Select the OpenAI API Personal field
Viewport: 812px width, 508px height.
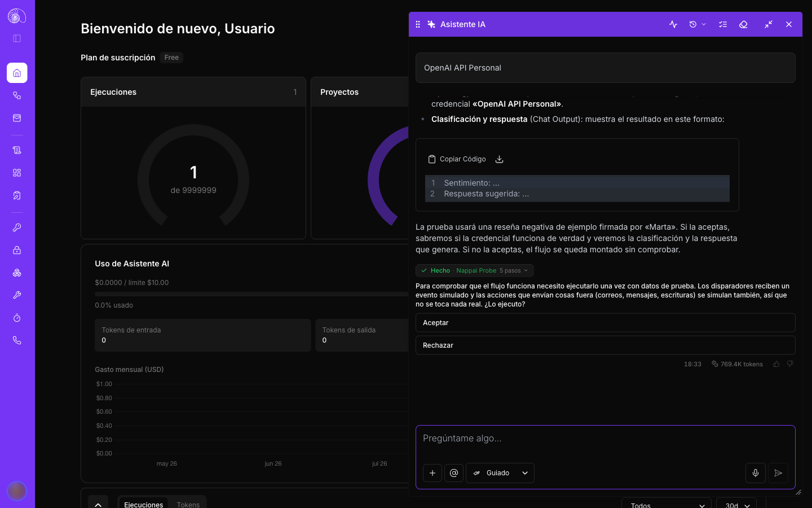pos(606,68)
